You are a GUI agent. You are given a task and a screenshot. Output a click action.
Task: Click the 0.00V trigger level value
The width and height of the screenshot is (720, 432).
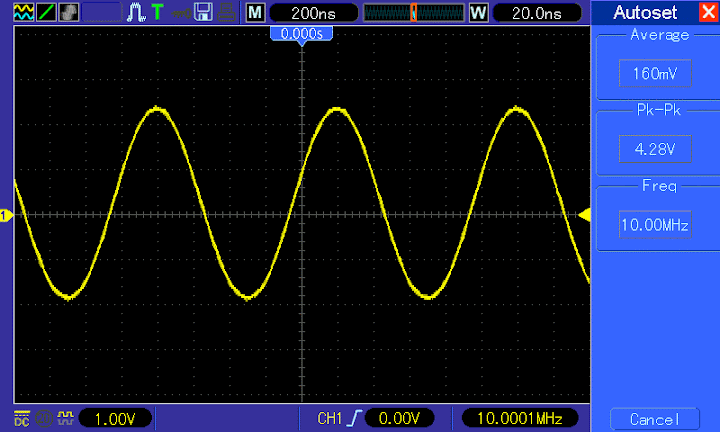tap(399, 418)
